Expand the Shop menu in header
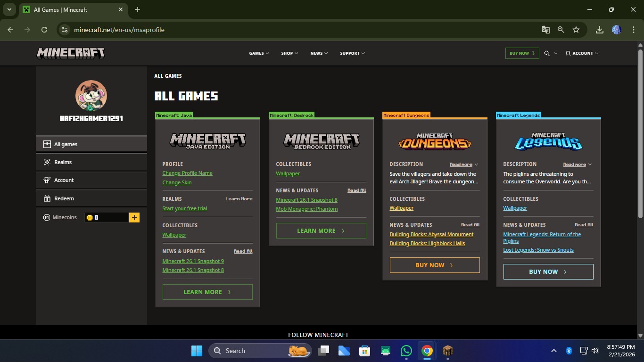This screenshot has height=362, width=644. coord(289,53)
